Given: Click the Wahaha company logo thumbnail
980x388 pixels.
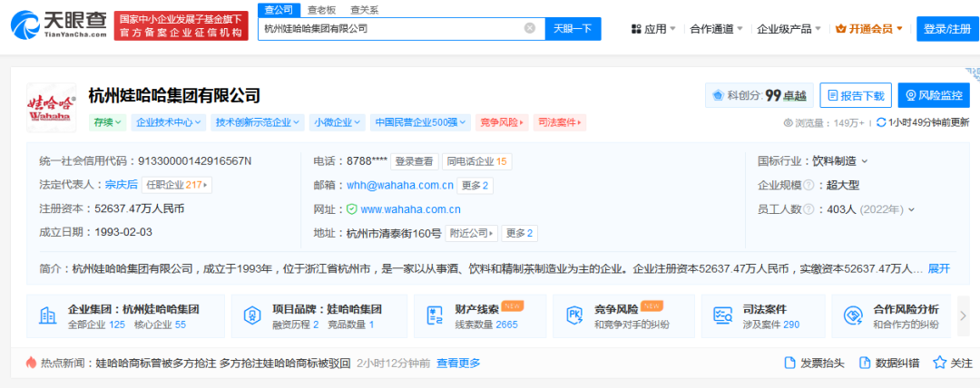Looking at the screenshot, I should [x=51, y=107].
